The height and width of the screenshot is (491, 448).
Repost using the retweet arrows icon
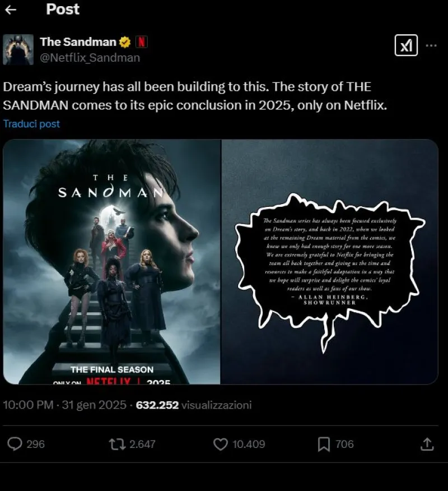pos(117,444)
